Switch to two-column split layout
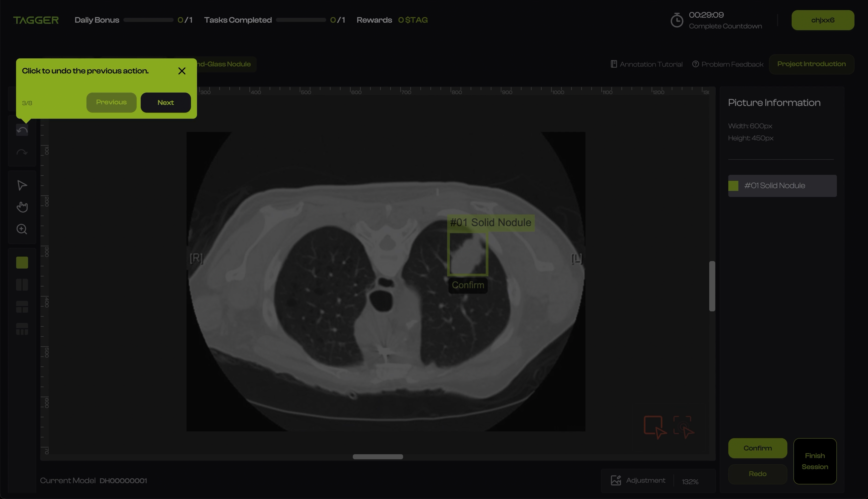 click(22, 285)
